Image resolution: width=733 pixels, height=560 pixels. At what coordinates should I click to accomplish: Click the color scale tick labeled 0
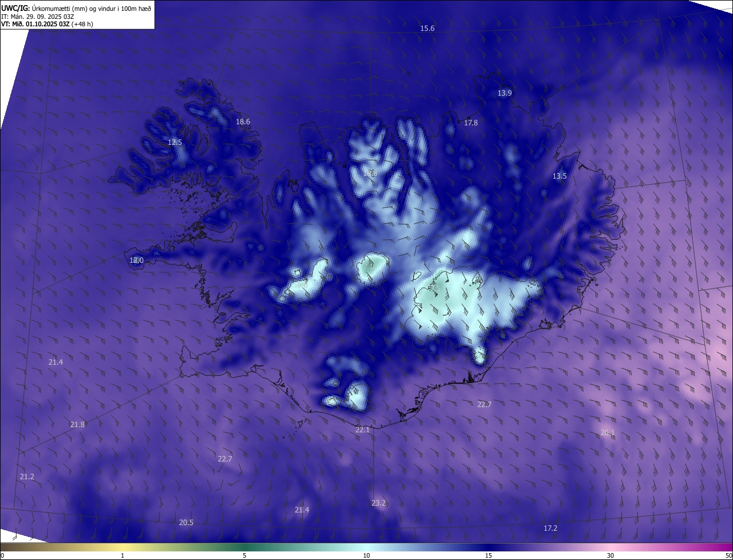coord(2,555)
